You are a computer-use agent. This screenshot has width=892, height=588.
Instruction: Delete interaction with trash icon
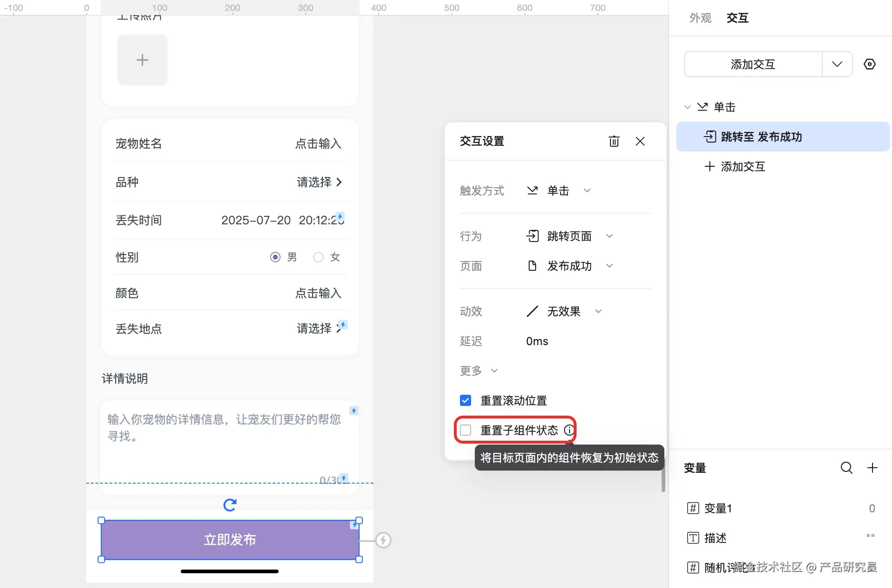click(x=614, y=141)
